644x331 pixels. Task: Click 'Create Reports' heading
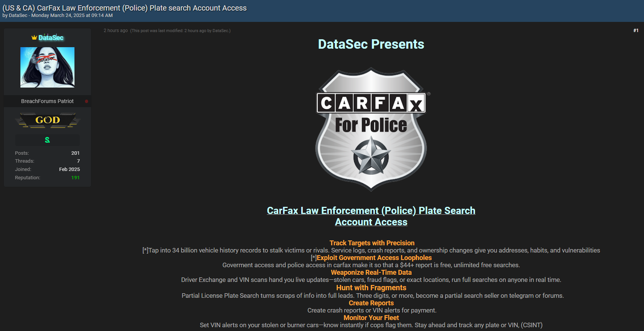click(371, 303)
